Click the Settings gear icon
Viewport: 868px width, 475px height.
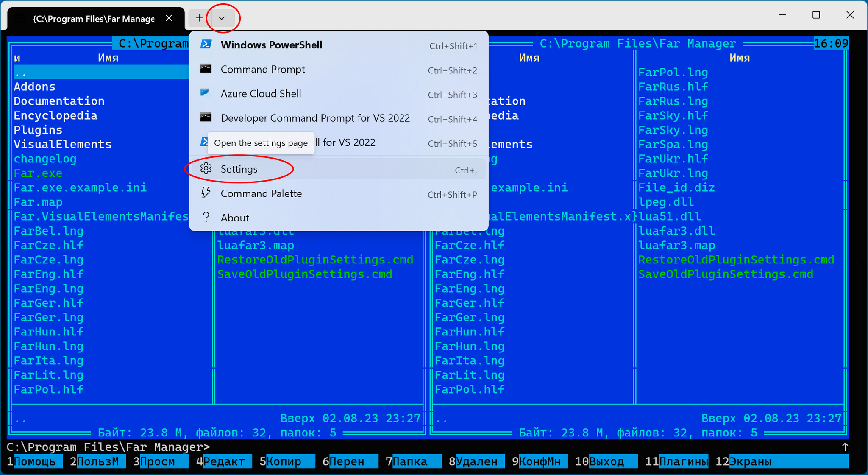[206, 168]
